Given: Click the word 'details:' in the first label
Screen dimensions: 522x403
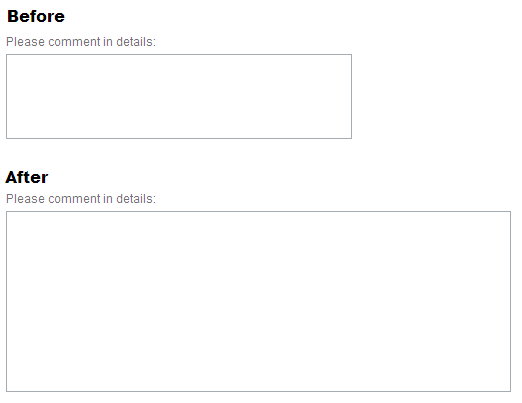Looking at the screenshot, I should point(136,42).
